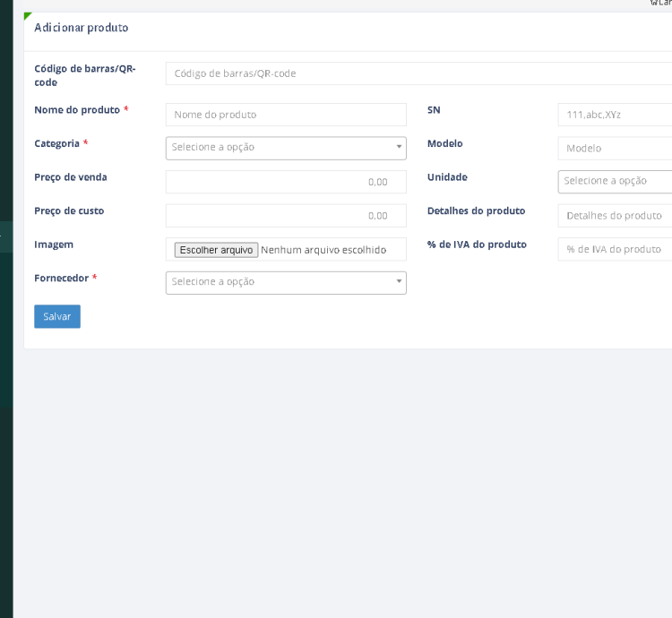
Task: Click the Unidade field label
Action: [x=447, y=177]
